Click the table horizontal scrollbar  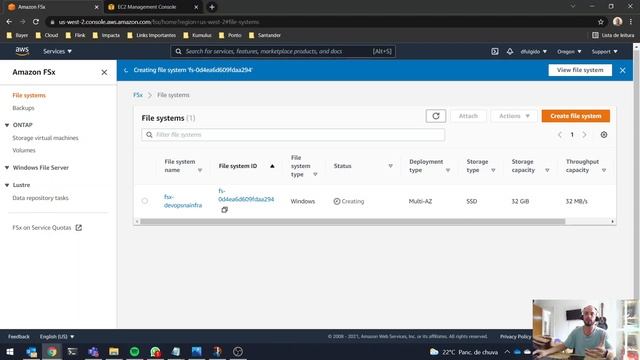coord(353,221)
